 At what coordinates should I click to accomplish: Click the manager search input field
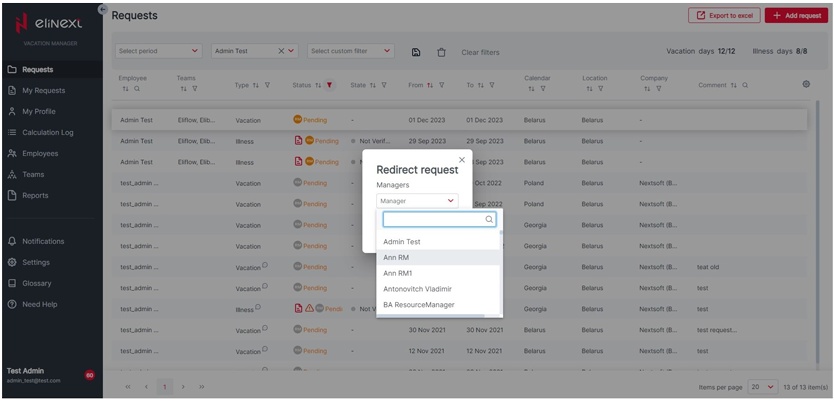[433, 219]
